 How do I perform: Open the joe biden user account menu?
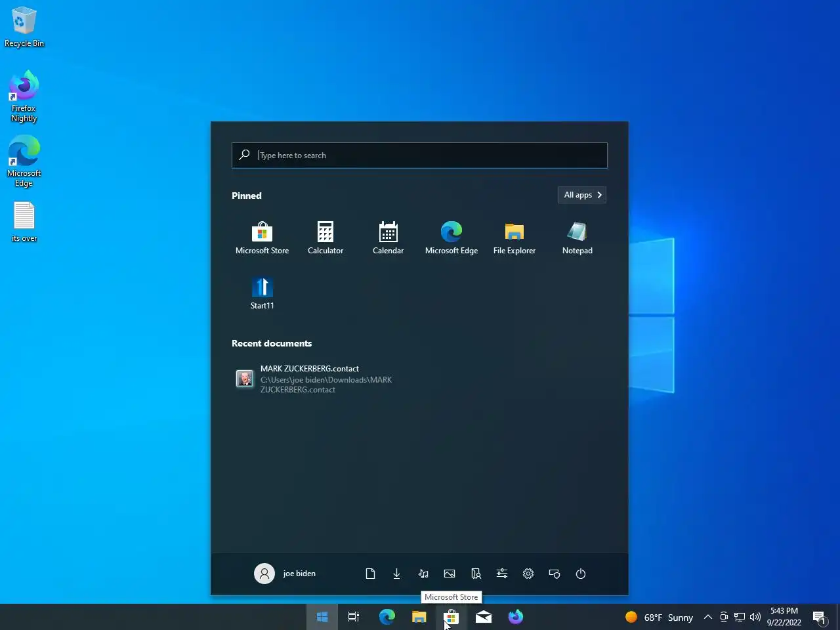[x=285, y=574]
